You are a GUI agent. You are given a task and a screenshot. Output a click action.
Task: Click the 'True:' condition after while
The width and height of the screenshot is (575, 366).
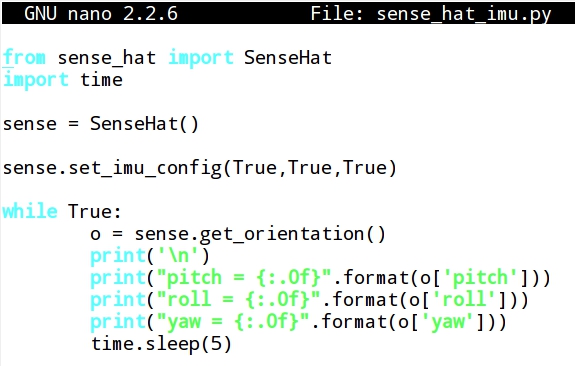(94, 212)
